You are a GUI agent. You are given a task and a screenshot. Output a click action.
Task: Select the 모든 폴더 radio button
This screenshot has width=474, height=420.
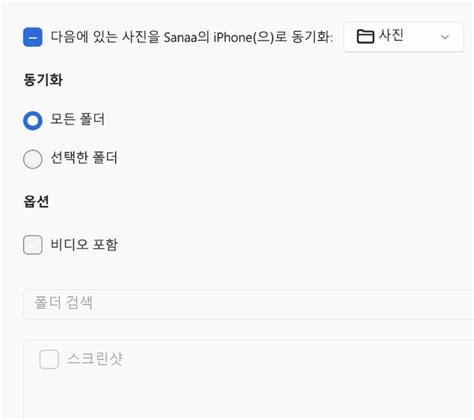click(33, 120)
